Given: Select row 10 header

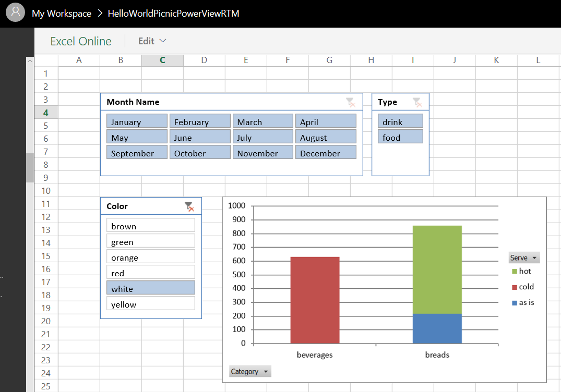Looking at the screenshot, I should (x=46, y=191).
